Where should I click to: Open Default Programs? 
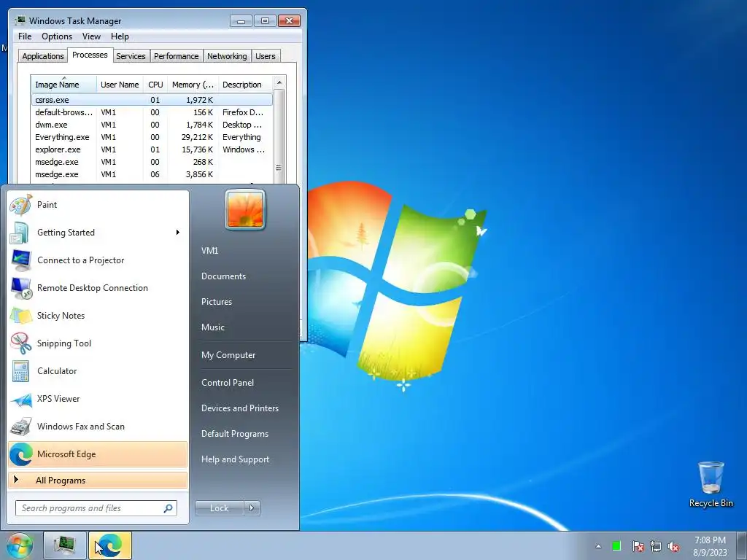tap(234, 434)
